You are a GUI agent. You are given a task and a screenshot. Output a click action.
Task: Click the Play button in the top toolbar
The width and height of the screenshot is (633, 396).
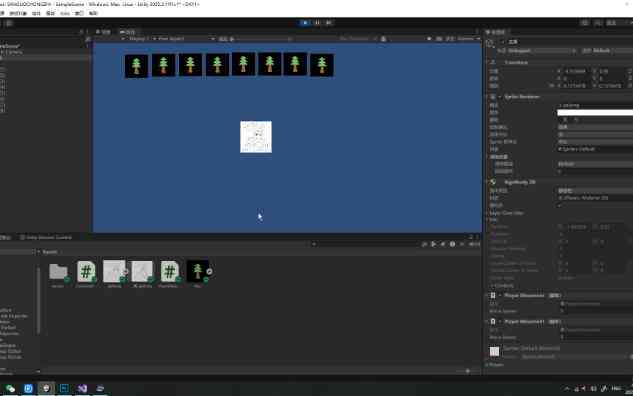(305, 23)
